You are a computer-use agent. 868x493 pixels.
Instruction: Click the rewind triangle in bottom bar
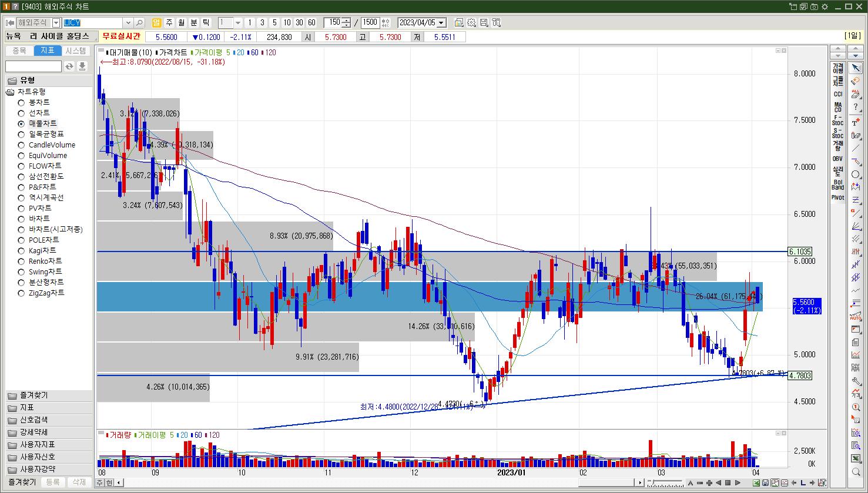pyautogui.click(x=719, y=483)
